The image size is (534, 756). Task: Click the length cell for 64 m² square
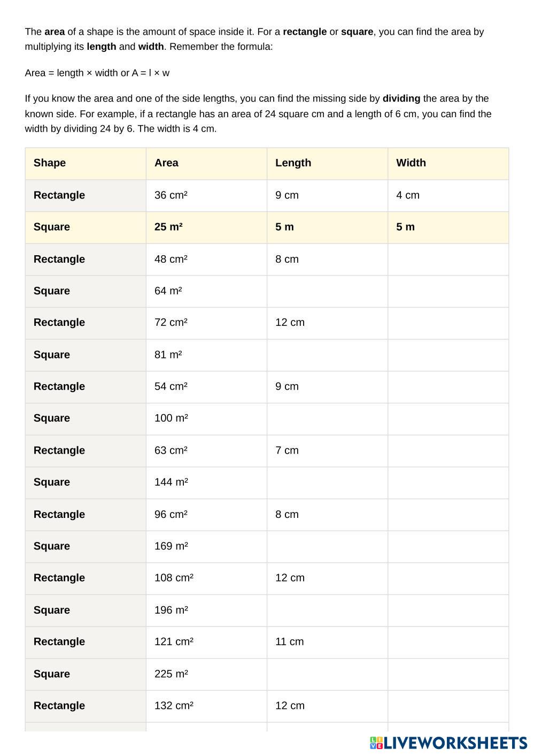coord(327,291)
